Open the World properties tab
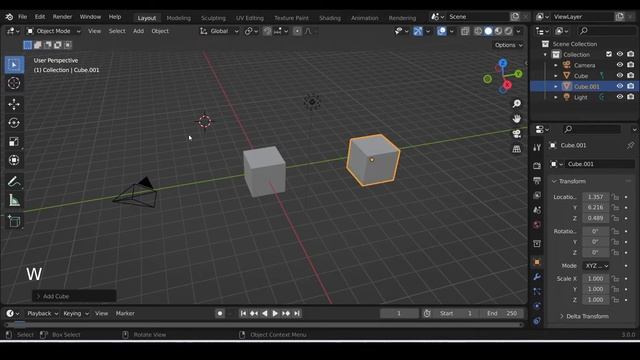This screenshot has width=640, height=360. click(537, 224)
